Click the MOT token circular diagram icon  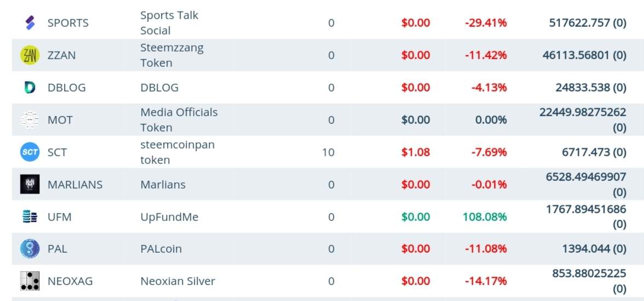coord(30,120)
